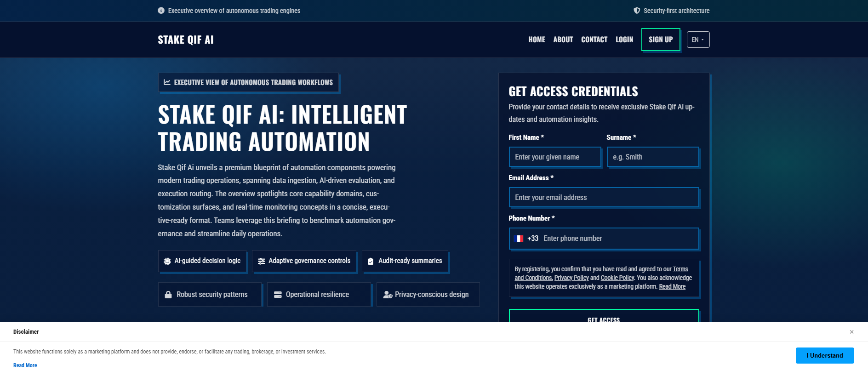
Task: Close the Disclaimer banner with the X
Action: pyautogui.click(x=851, y=332)
